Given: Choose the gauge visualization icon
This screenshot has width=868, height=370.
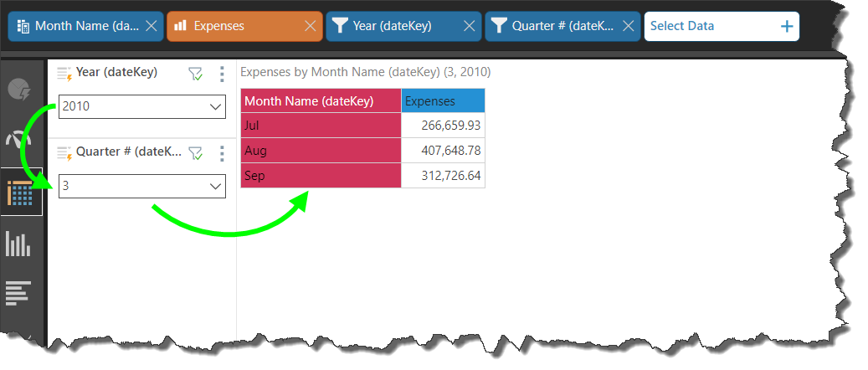Looking at the screenshot, I should tap(18, 139).
